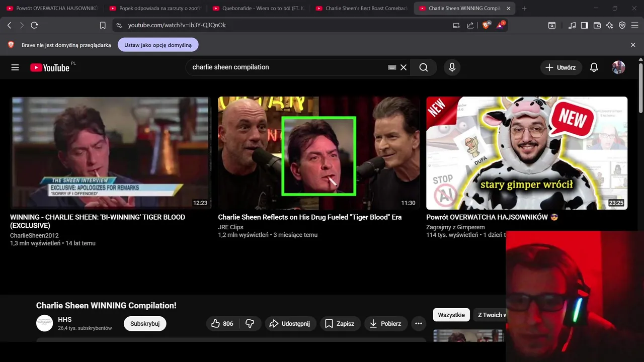Switch to Charlie Sheen's Best Roast Comeback tab
Screen dimensions: 644x362
click(x=362, y=9)
